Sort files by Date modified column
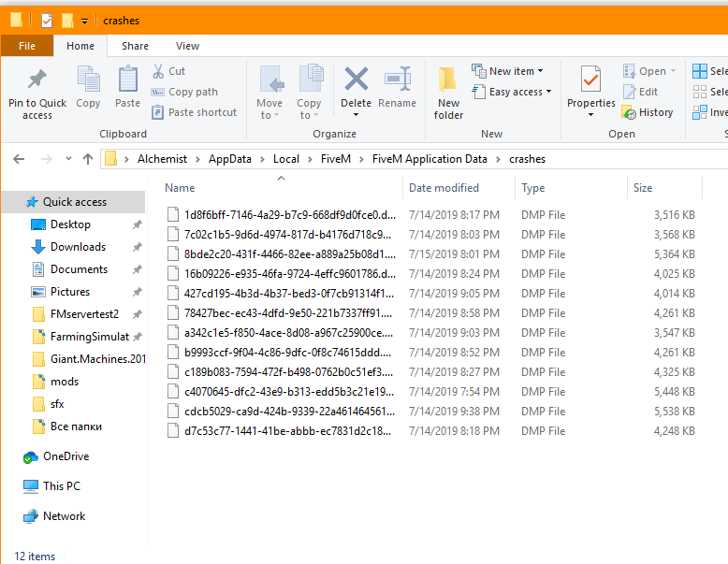Image resolution: width=728 pixels, height=564 pixels. (x=444, y=188)
